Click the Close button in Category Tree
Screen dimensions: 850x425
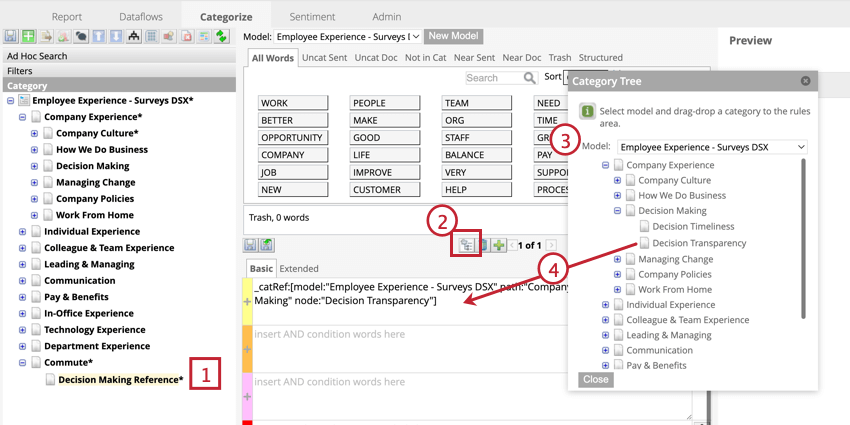pos(596,379)
